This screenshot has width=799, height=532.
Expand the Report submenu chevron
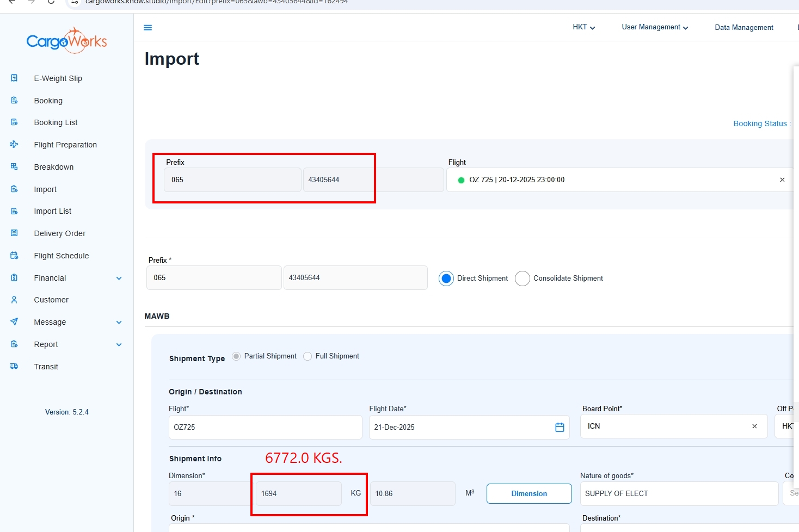click(119, 345)
